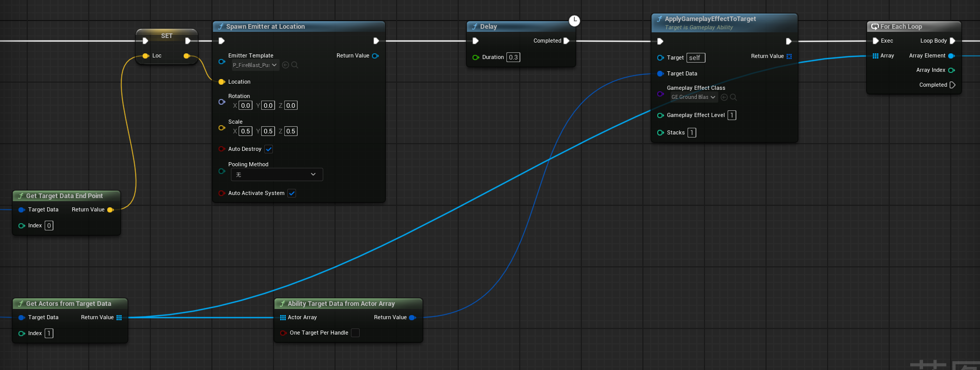980x370 pixels.
Task: Use selected asset arrow for Emitter Template
Action: click(286, 65)
